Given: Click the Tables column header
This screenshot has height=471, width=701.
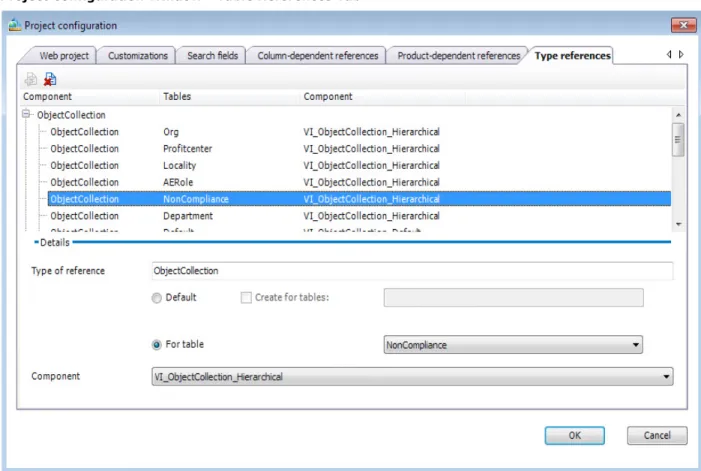Looking at the screenshot, I should tap(228, 97).
